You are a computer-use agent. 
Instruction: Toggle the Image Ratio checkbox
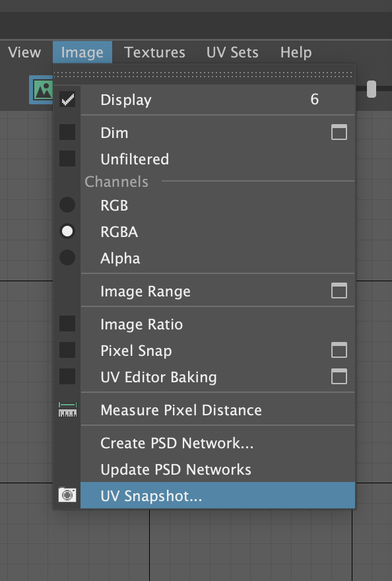[67, 324]
